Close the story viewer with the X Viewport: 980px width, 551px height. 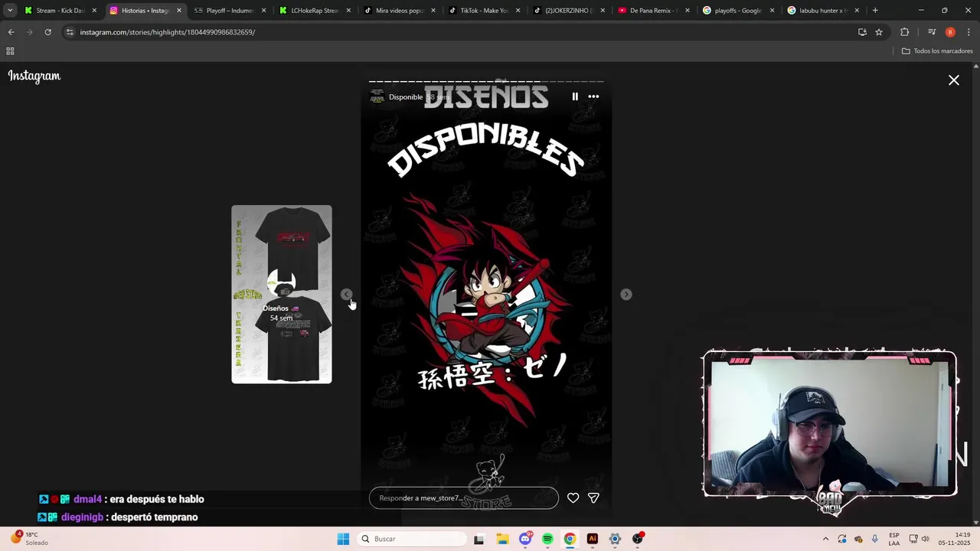[954, 80]
